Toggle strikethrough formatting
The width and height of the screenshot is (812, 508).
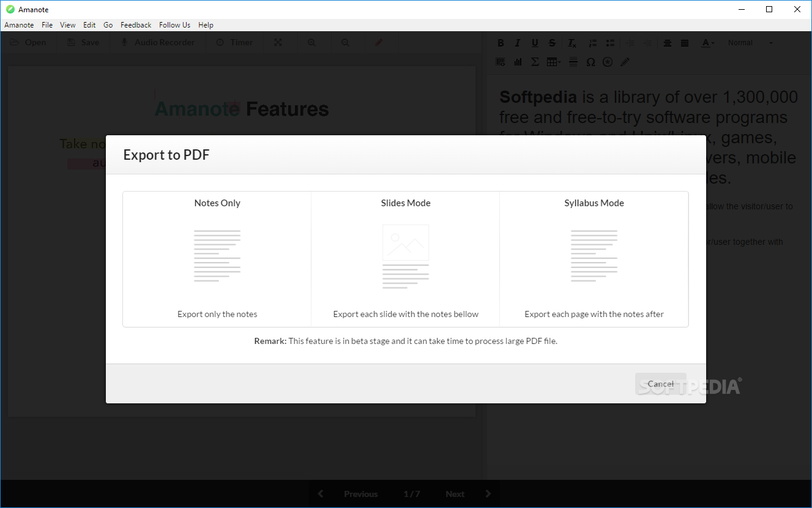tap(553, 43)
